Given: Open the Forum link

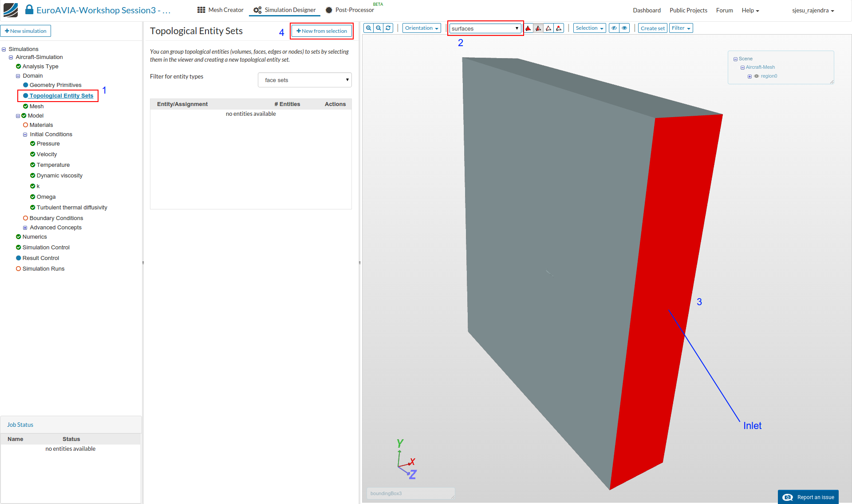Looking at the screenshot, I should pyautogui.click(x=724, y=10).
